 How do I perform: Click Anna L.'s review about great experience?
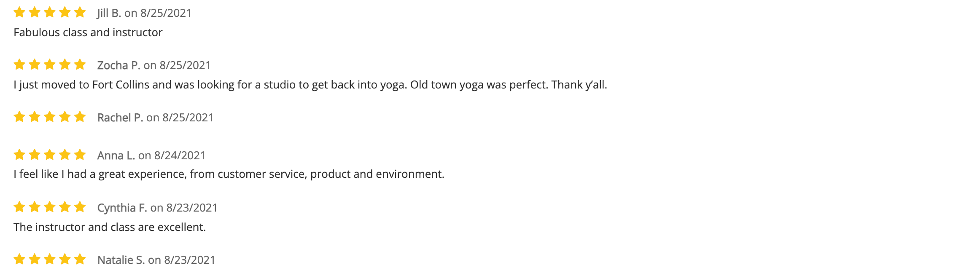(x=229, y=174)
